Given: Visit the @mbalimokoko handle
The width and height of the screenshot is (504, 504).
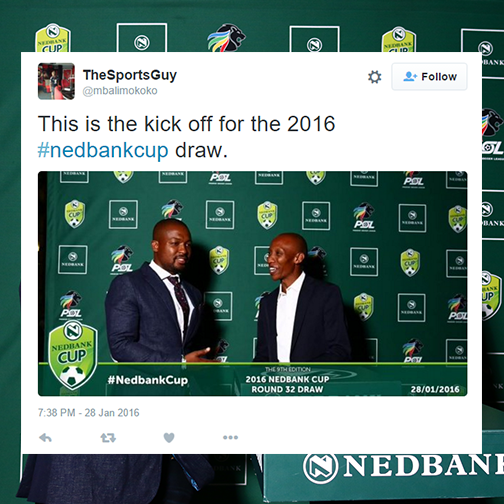Looking at the screenshot, I should (120, 91).
